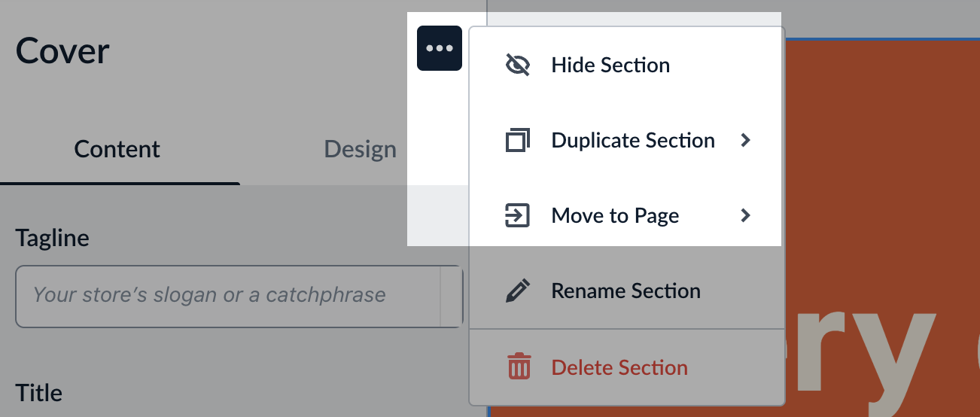Click the crossed-out eye Hide Section icon

click(518, 65)
